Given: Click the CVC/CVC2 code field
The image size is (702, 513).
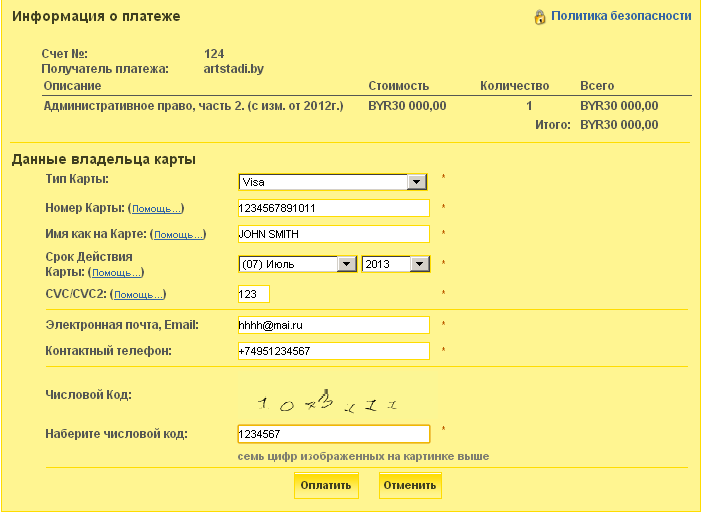Looking at the screenshot, I should 254,294.
